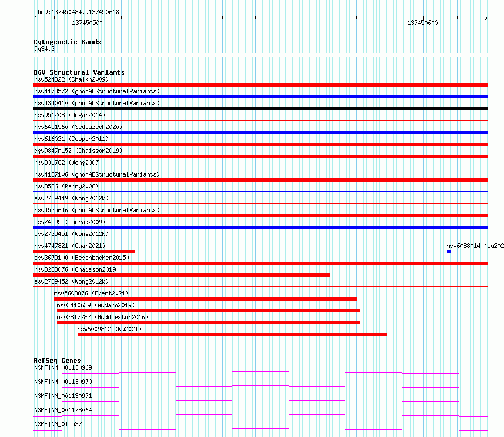
Task: Click the short red bar of nsv4747821
Action: [x=84, y=251]
